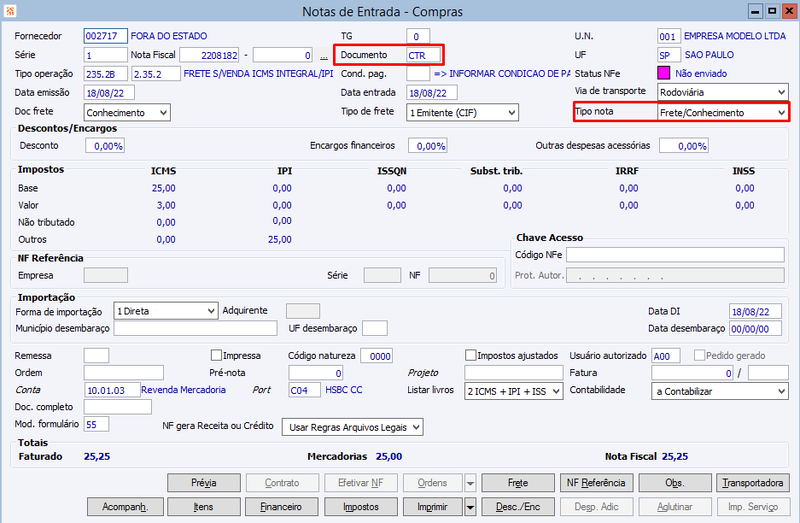800x523 pixels.
Task: Check the Impostos ajustados option
Action: click(x=470, y=355)
